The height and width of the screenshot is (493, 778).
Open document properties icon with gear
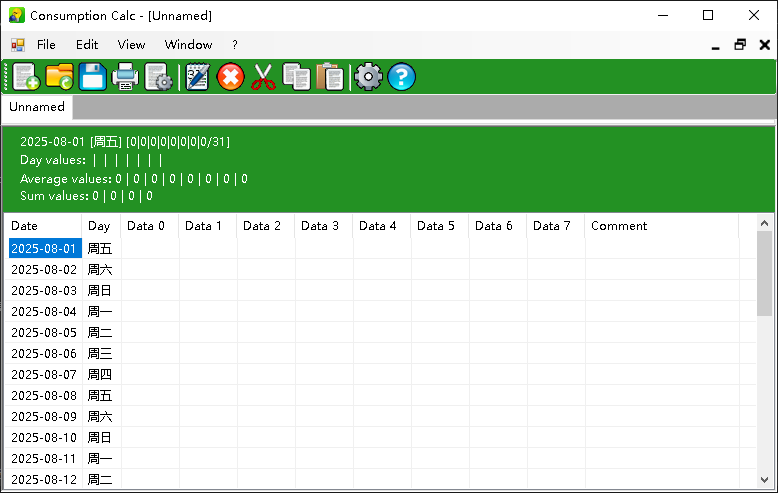click(x=158, y=77)
